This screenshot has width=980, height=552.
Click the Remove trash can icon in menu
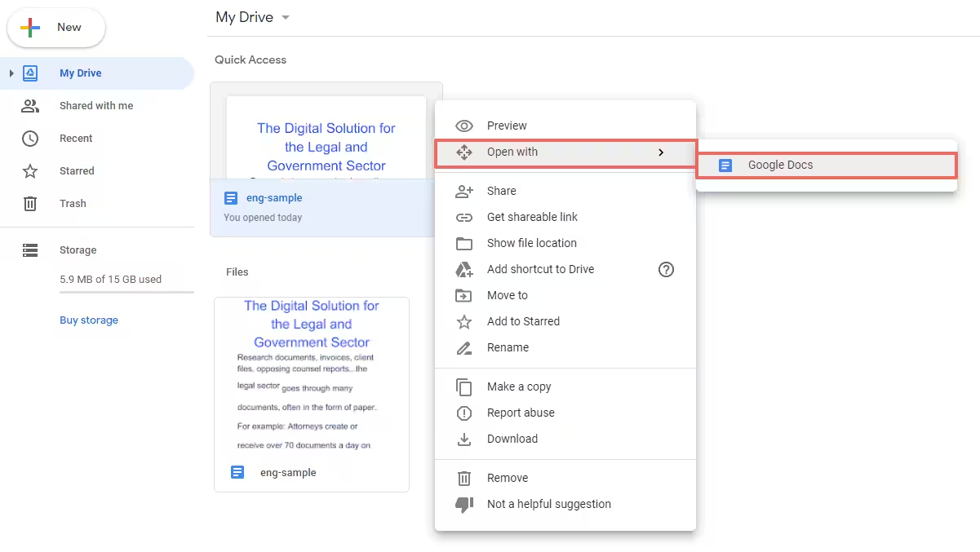coord(464,478)
